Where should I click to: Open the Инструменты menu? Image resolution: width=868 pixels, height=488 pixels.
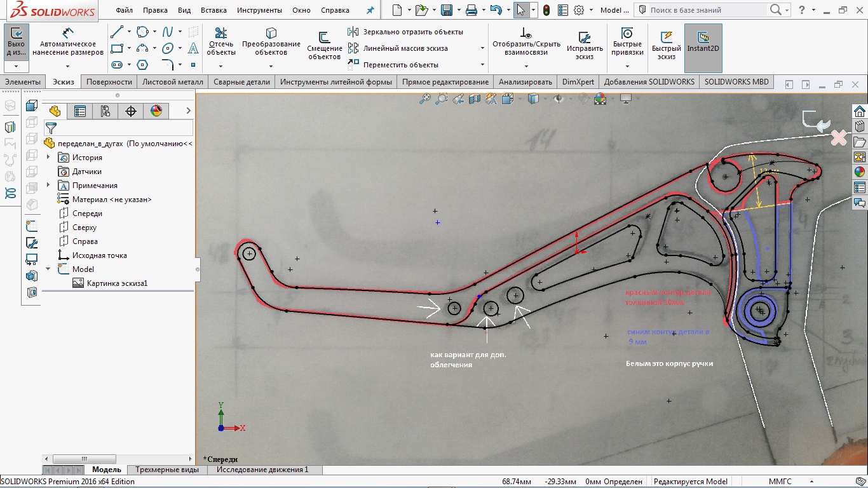point(259,10)
